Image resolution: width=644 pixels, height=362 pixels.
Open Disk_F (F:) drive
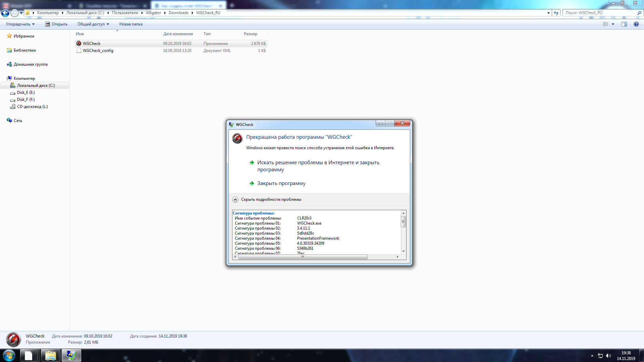[26, 100]
